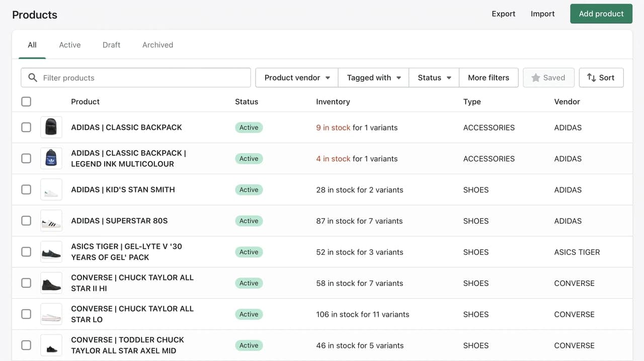644x361 pixels.
Task: Open the Legend Ink Multicolour backpack thumbnail
Action: (x=51, y=159)
